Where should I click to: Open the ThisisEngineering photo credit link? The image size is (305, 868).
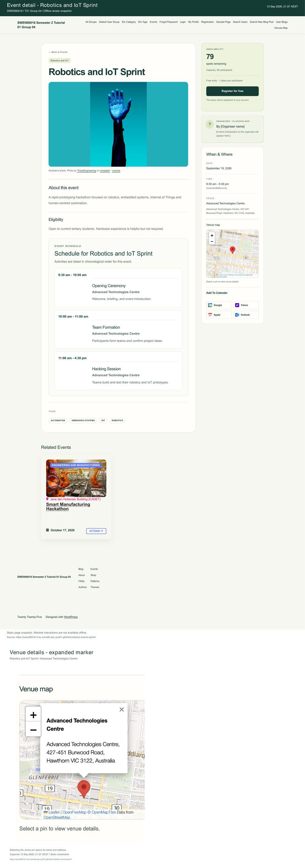point(87,171)
